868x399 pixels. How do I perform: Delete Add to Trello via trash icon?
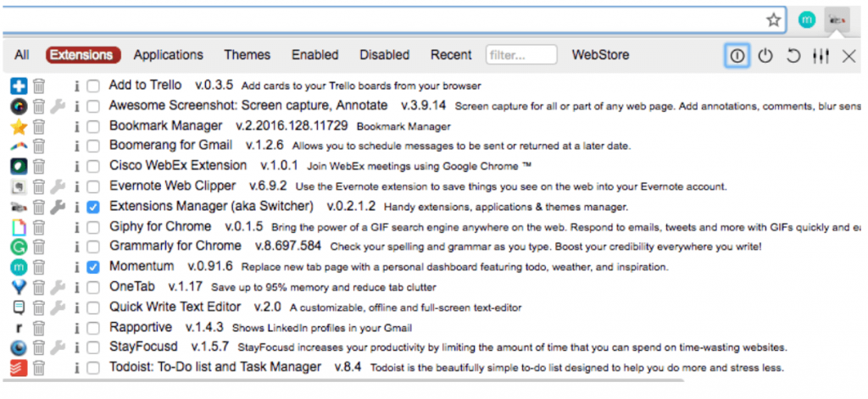click(x=39, y=86)
